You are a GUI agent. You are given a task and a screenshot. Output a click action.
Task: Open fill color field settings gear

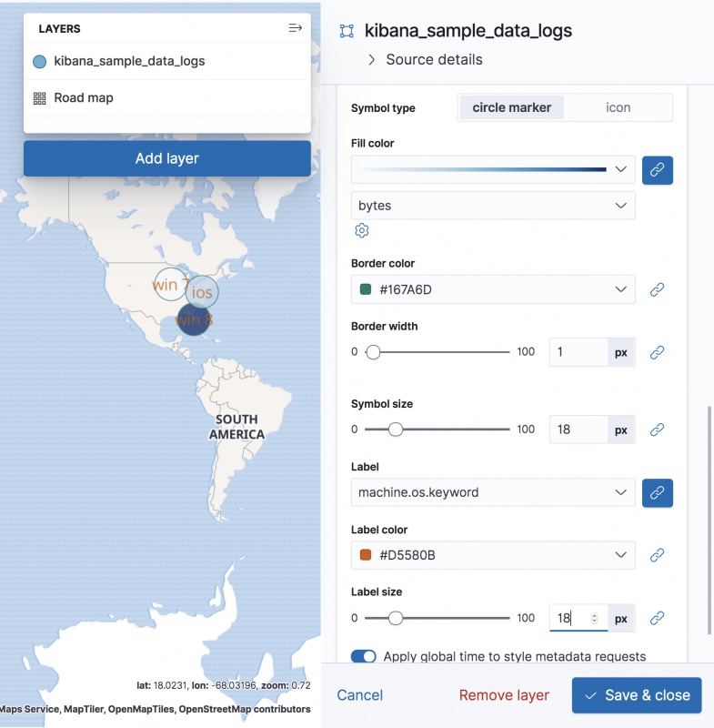coord(361,230)
